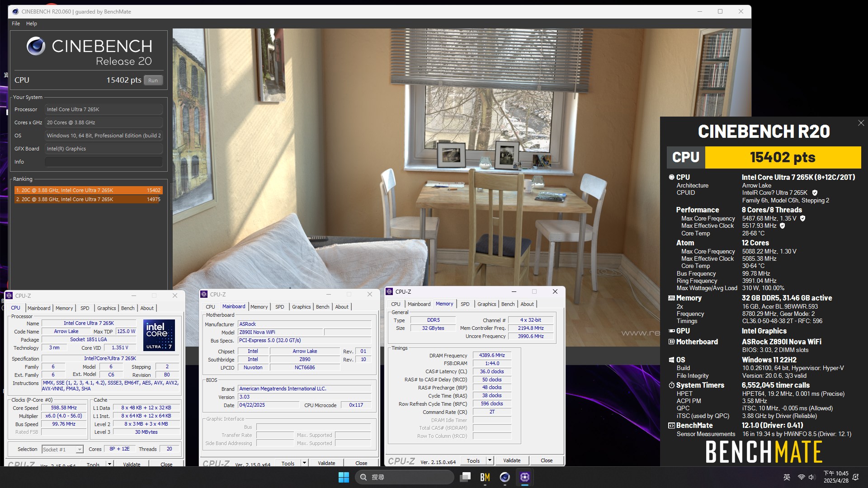Screen dimensions: 868x488
Task: Open notification bell icon in tray
Action: coord(855,477)
